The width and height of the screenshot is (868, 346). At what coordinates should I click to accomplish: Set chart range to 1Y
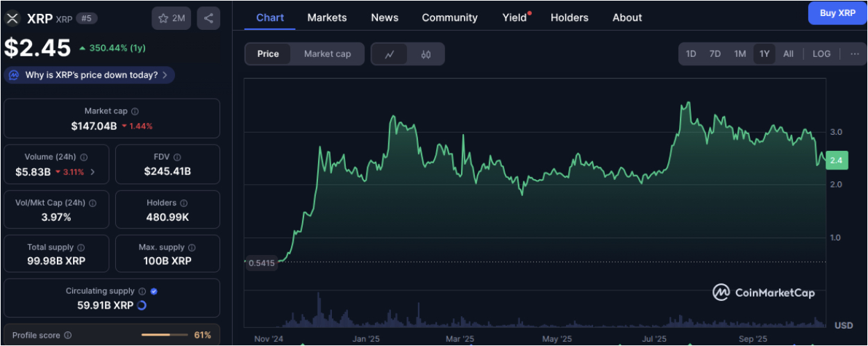tap(765, 53)
